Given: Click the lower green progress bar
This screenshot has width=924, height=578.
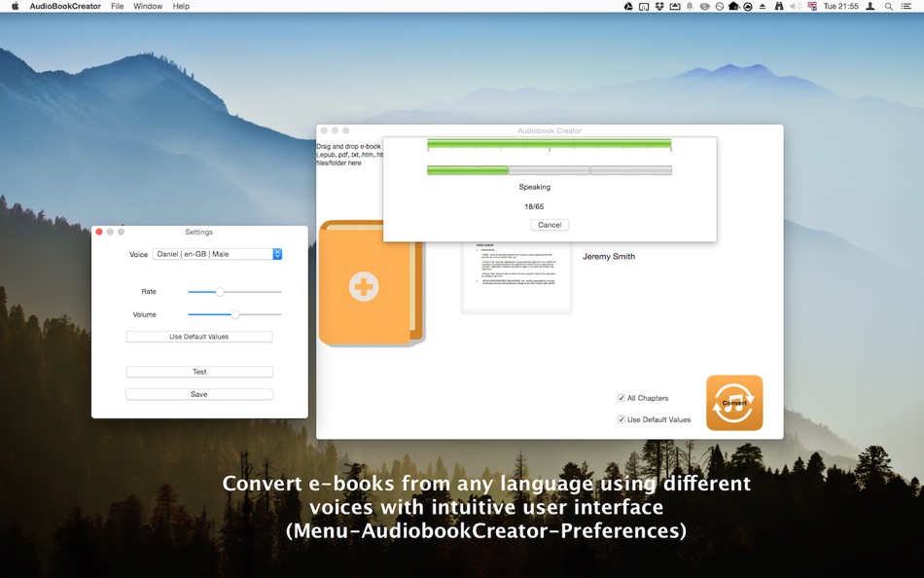Looking at the screenshot, I should point(550,170).
